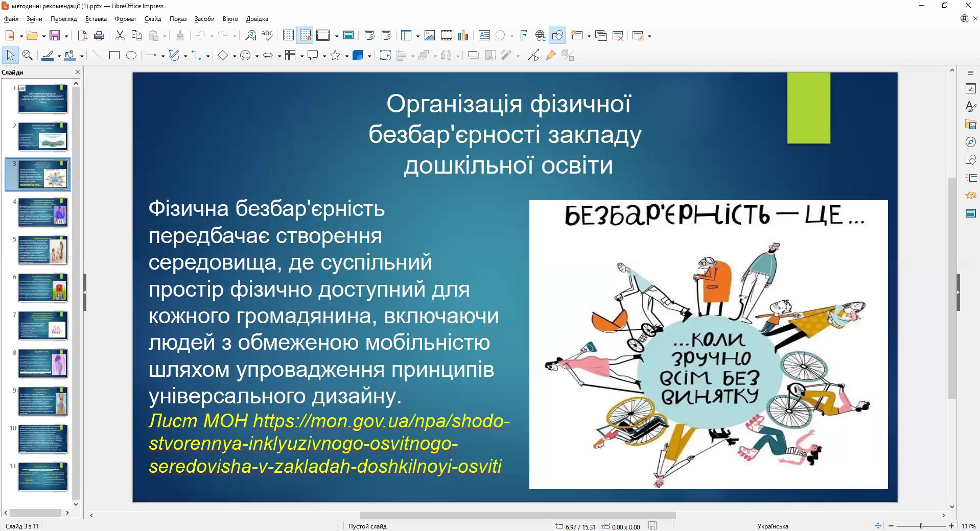Open the Формат menu
This screenshot has width=980, height=531.
[126, 19]
